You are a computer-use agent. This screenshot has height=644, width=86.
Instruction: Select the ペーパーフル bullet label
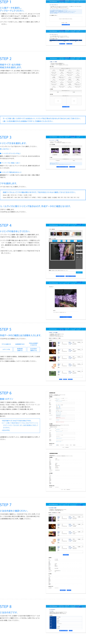[x=10, y=163]
